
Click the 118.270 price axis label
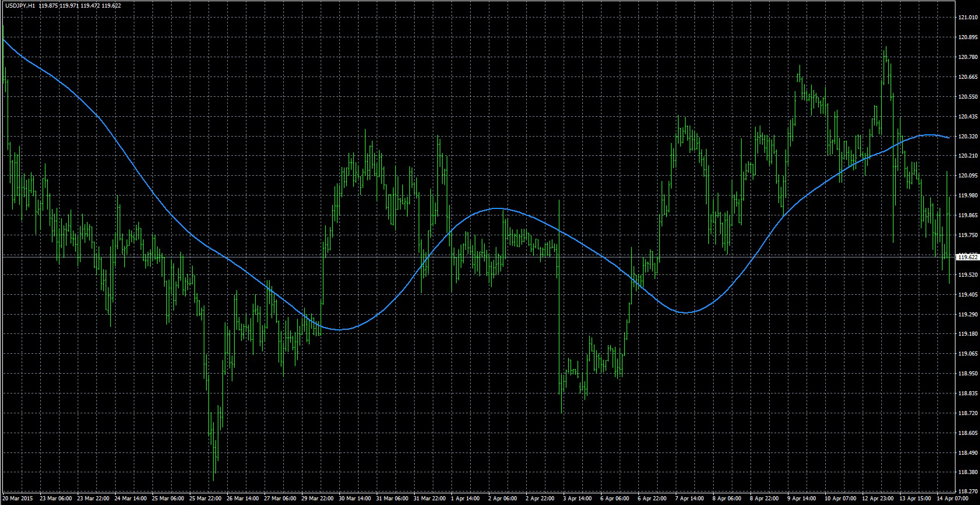tap(968, 492)
